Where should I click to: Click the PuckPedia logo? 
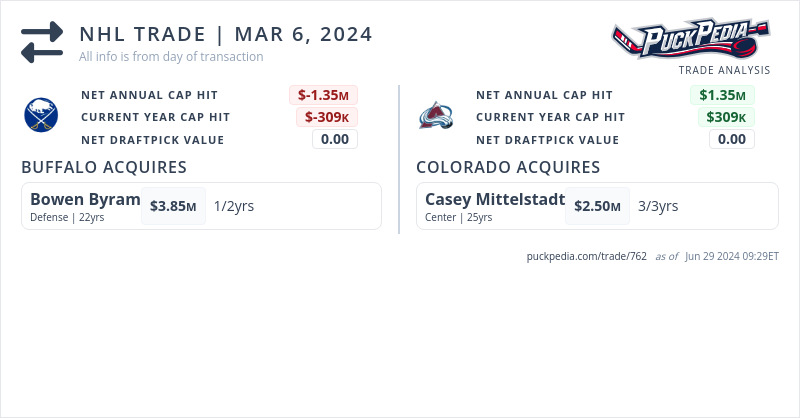691,41
